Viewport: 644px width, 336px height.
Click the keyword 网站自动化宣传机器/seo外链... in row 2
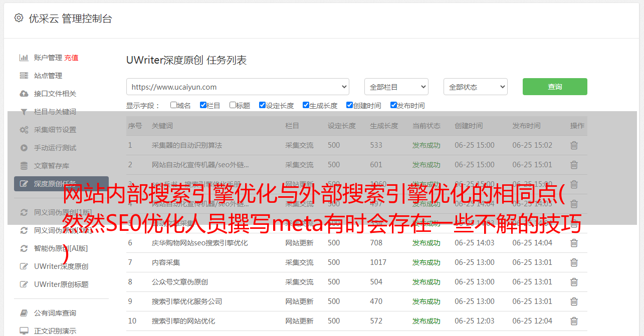pyautogui.click(x=200, y=165)
